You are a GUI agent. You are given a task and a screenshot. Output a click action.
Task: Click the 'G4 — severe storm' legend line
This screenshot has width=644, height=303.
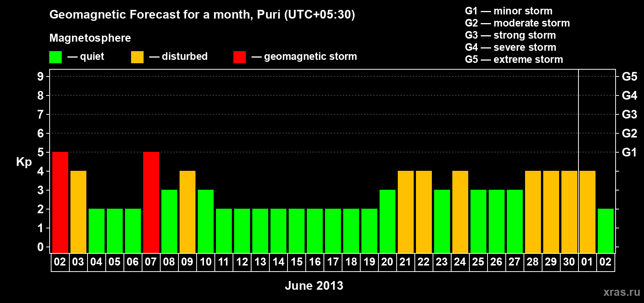click(511, 47)
